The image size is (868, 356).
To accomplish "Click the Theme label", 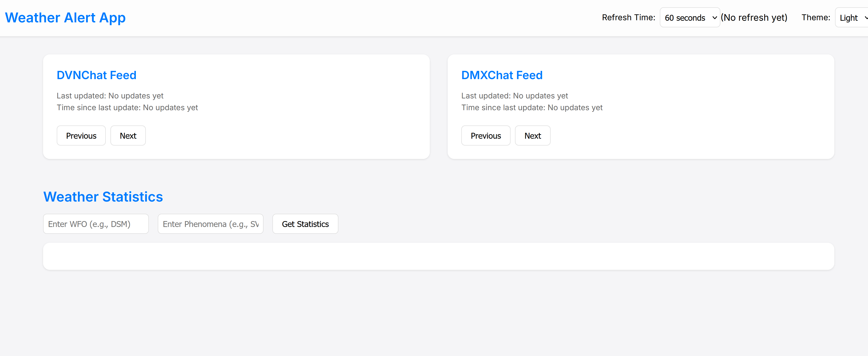I will pyautogui.click(x=816, y=17).
